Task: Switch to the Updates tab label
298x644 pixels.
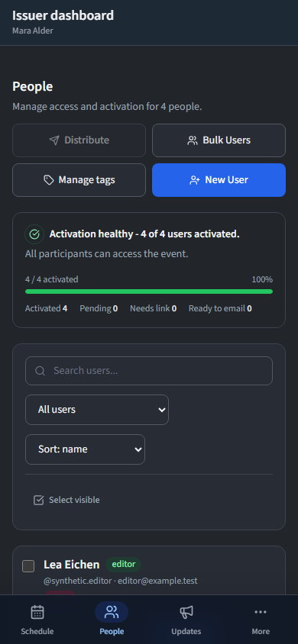Action: click(x=186, y=631)
